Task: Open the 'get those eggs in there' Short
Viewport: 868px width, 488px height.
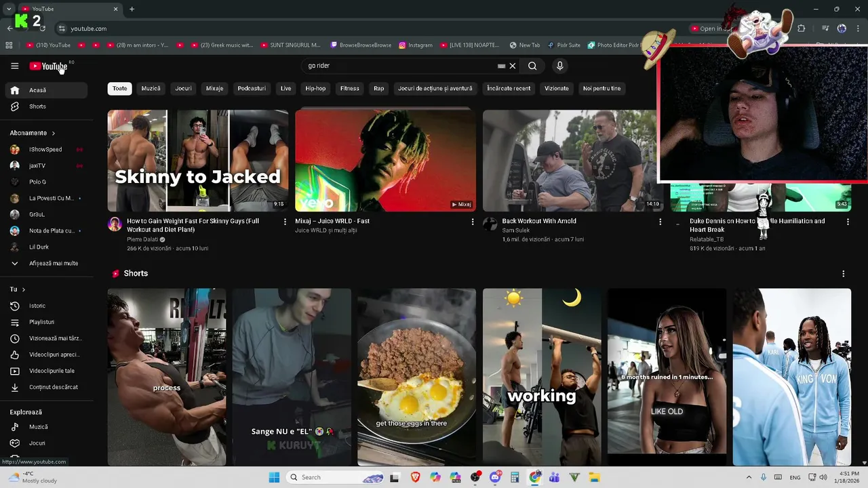Action: tap(416, 377)
